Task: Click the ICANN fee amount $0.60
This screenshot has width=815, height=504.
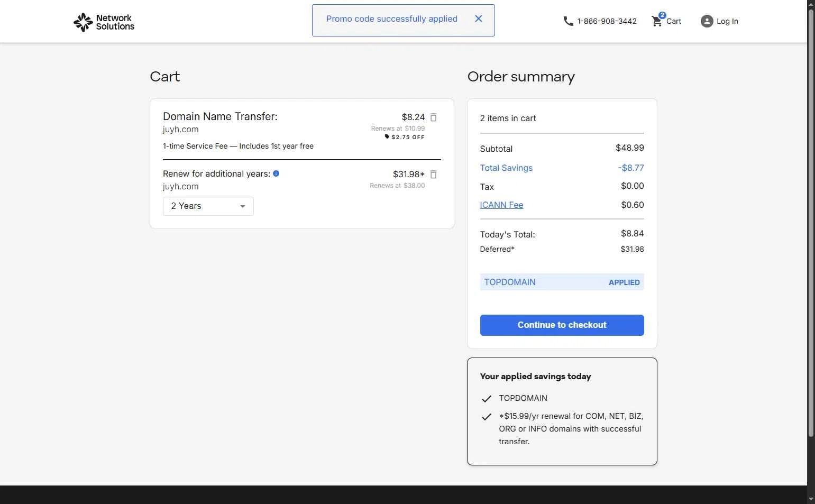Action: coord(632,205)
